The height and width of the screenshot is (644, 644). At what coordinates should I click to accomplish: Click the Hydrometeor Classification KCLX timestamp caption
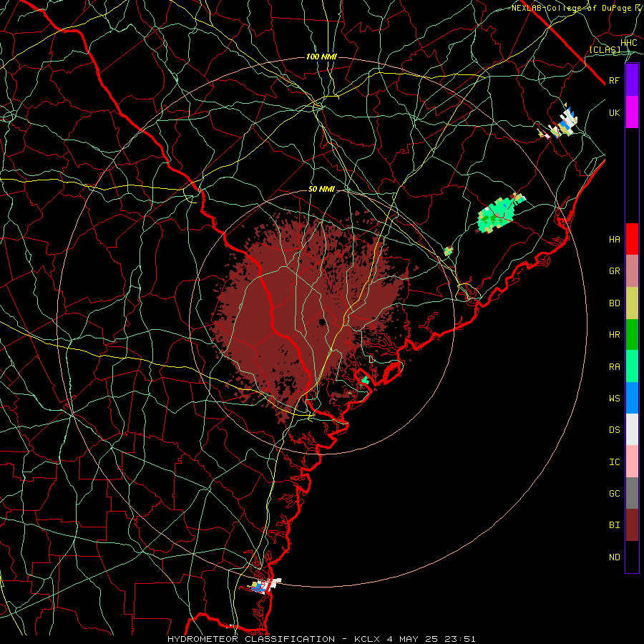[321, 639]
